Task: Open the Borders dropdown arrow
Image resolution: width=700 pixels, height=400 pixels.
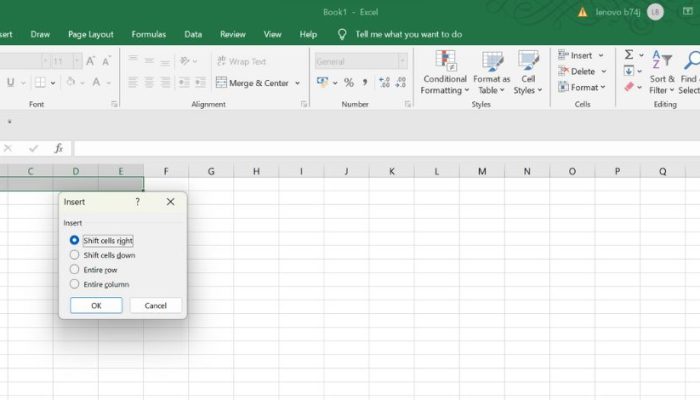Action: [x=53, y=83]
